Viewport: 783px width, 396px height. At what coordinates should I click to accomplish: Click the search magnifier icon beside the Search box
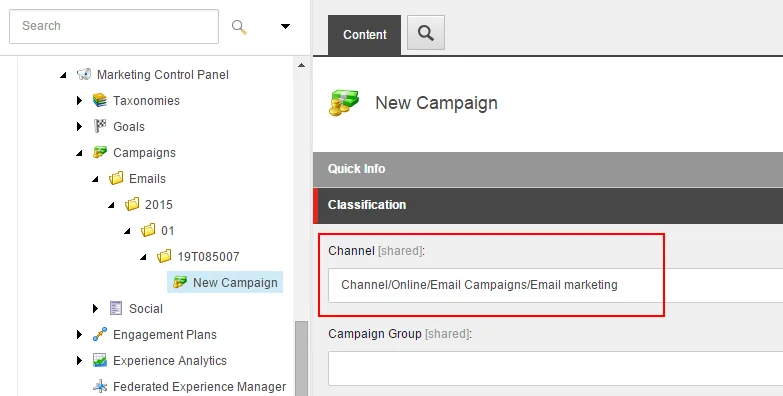pyautogui.click(x=239, y=26)
